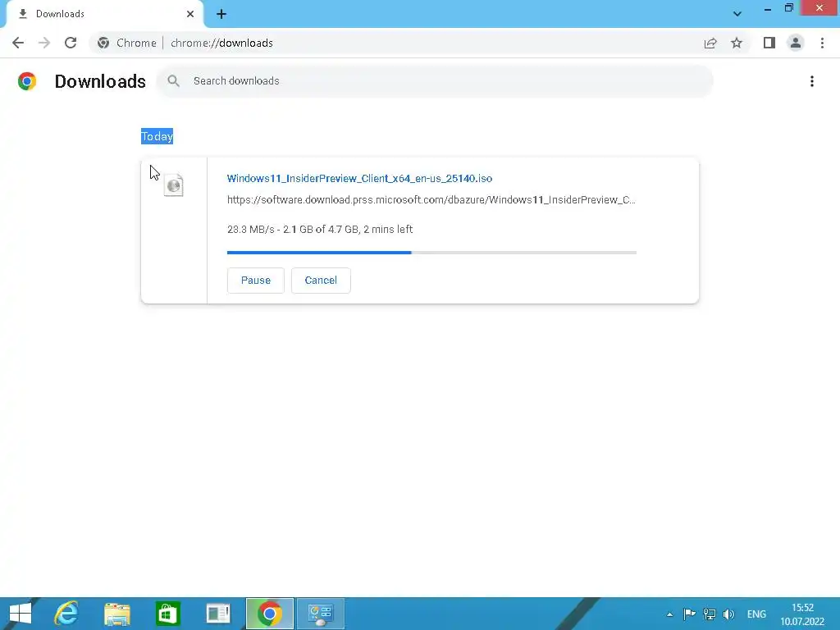Click the Chrome logo beside Downloads
This screenshot has width=840, height=630.
coord(27,81)
